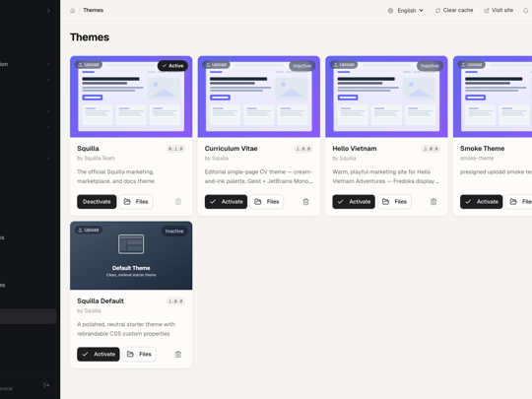Click the 'smoke-theme' subtitle text
The image size is (532, 399).
(x=477, y=158)
